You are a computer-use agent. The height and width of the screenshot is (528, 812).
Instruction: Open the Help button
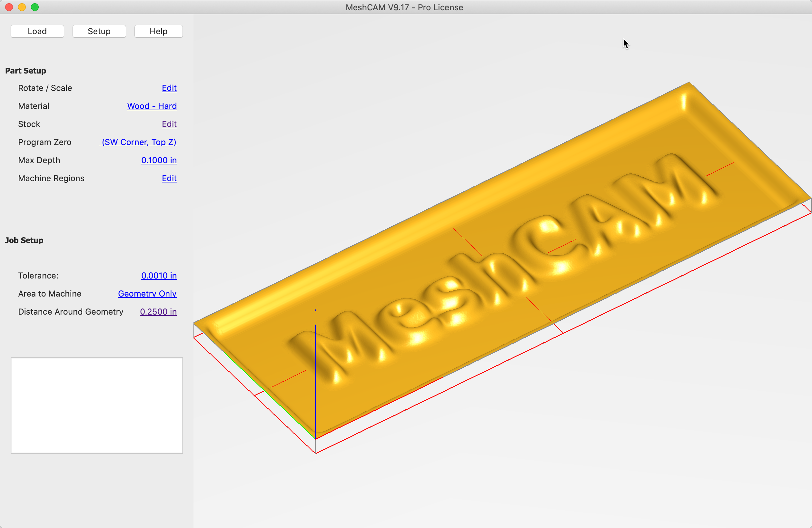(x=158, y=31)
